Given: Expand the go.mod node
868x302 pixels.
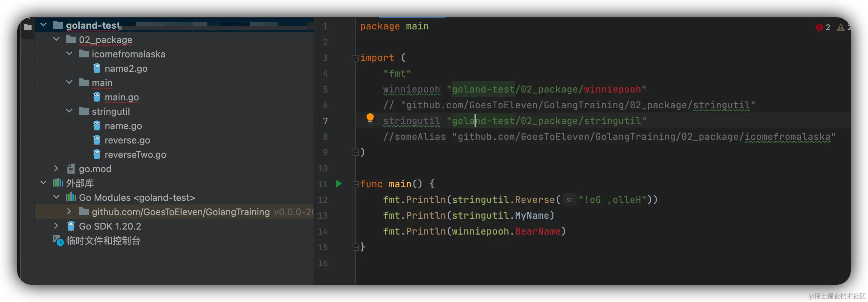Looking at the screenshot, I should 56,168.
